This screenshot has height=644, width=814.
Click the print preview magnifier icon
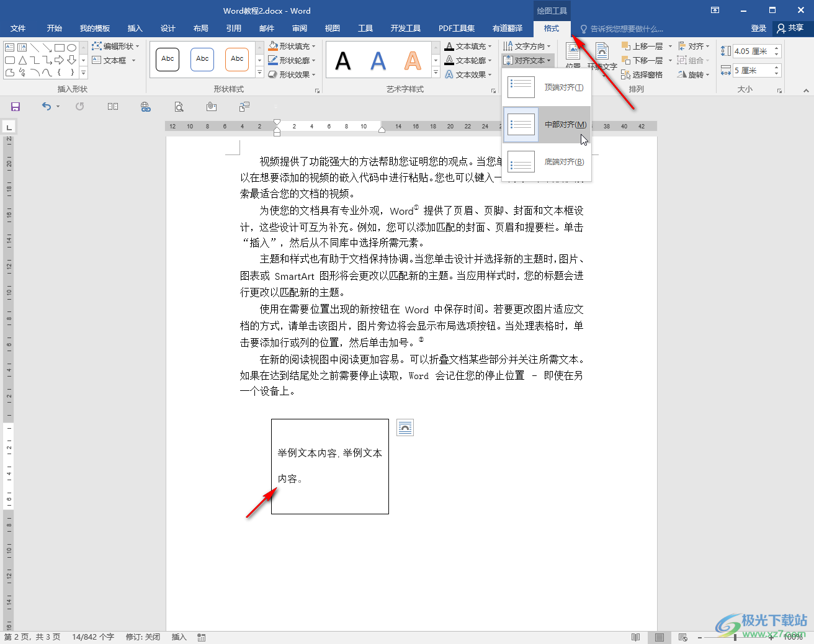coord(179,107)
